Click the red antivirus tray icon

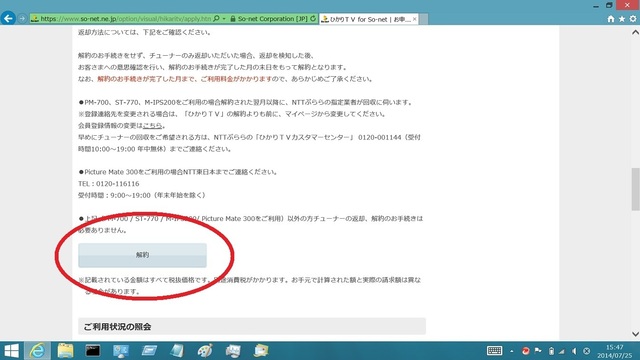(525, 351)
